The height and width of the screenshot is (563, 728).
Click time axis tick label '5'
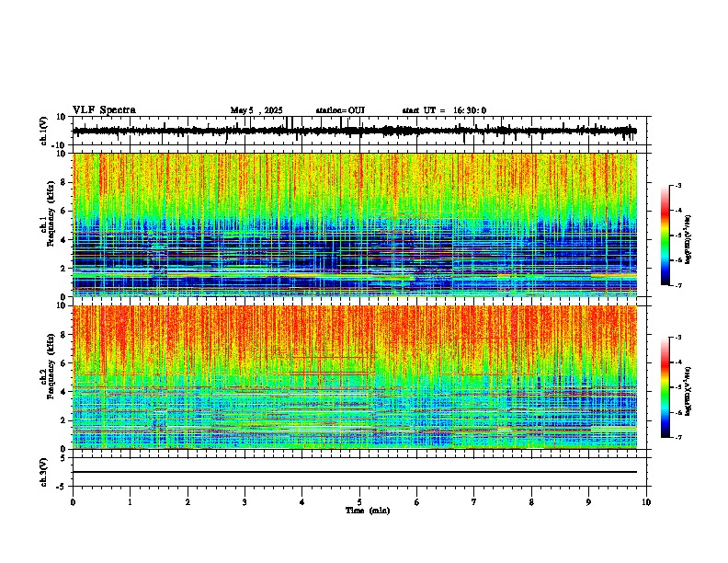click(x=359, y=502)
